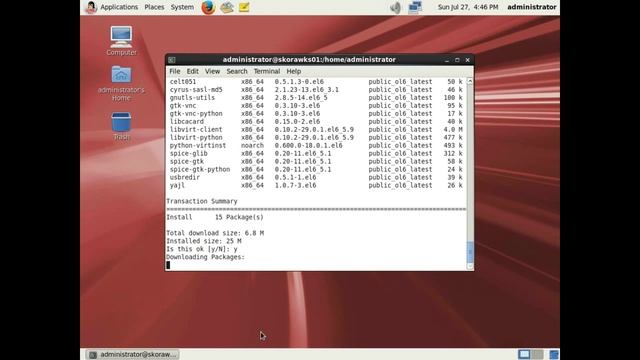
Task: Click the 'libvirt-client' package name
Action: click(x=196, y=129)
